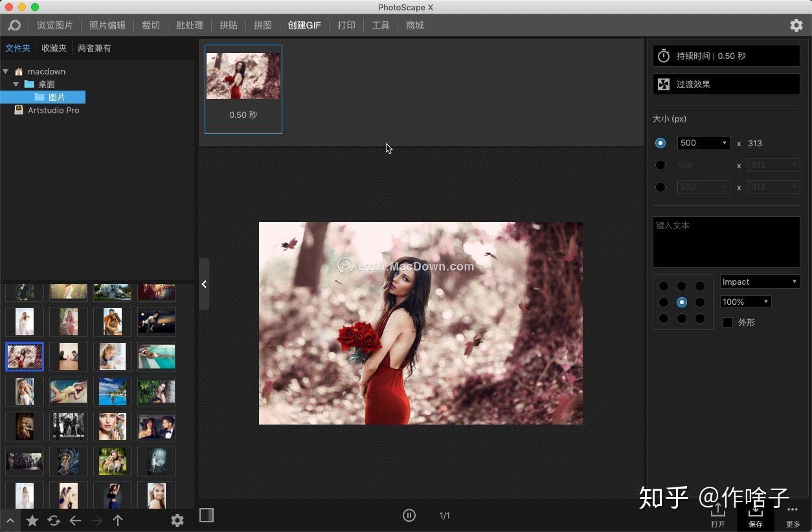Select the second size radio button
The image size is (812, 532).
[x=660, y=164]
